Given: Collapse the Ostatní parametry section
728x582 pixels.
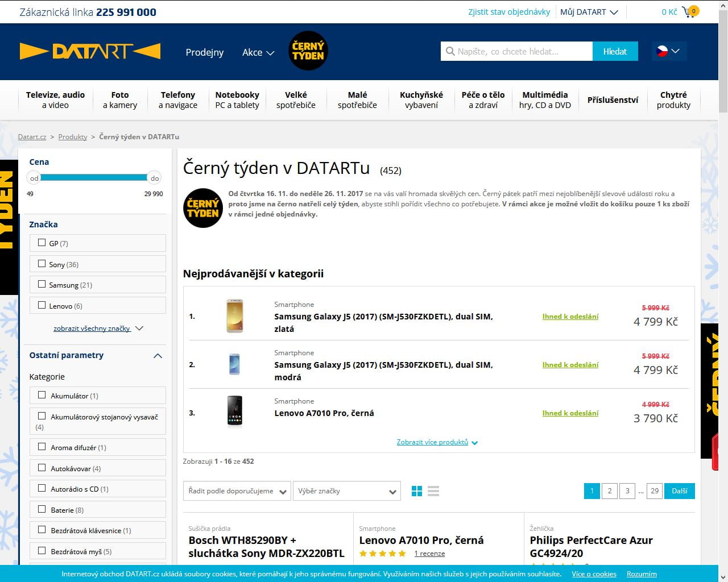Looking at the screenshot, I should (x=158, y=356).
